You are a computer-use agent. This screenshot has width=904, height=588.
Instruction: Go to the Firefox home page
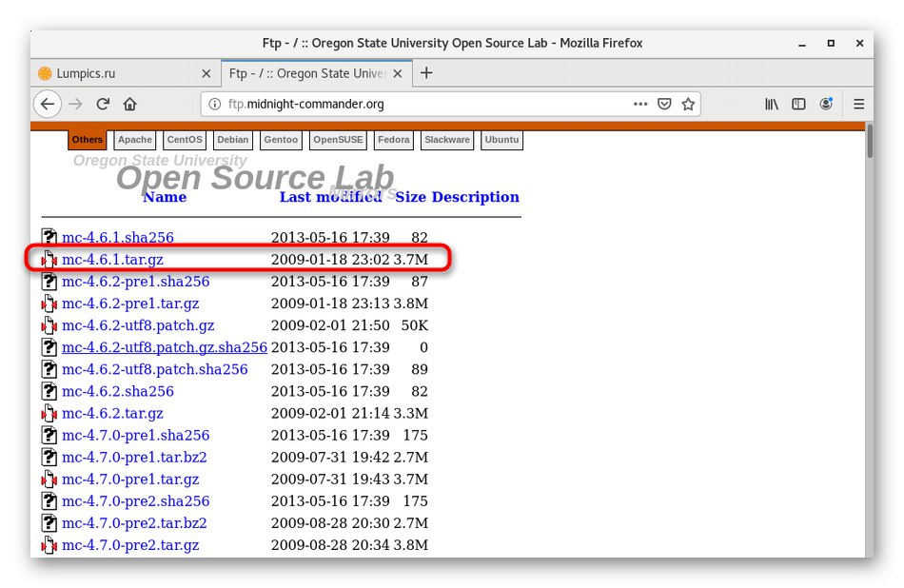coord(129,104)
